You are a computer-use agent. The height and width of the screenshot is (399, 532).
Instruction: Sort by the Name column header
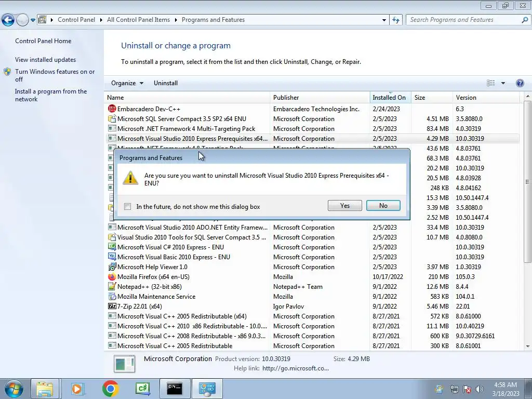coord(187,97)
